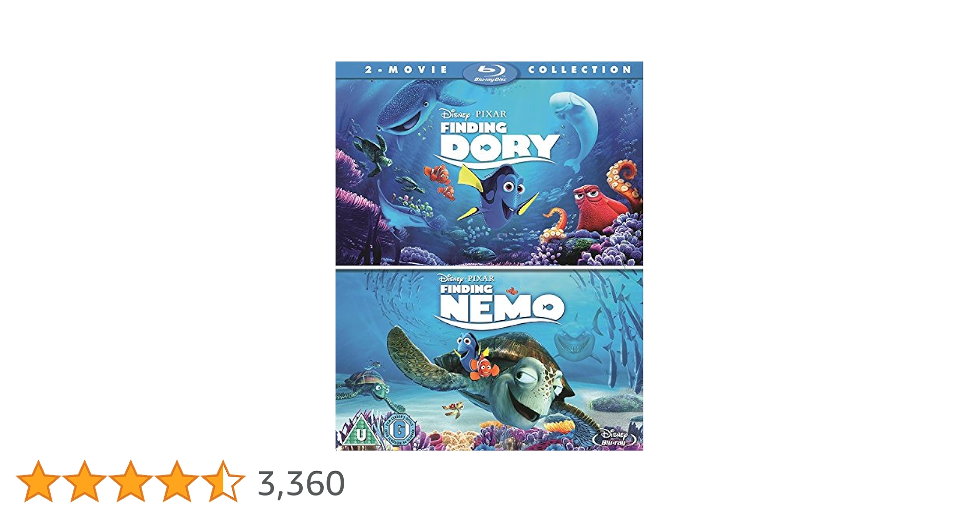Image resolution: width=980 pixels, height=513 pixels.
Task: Click the first orange rating star
Action: click(38, 481)
